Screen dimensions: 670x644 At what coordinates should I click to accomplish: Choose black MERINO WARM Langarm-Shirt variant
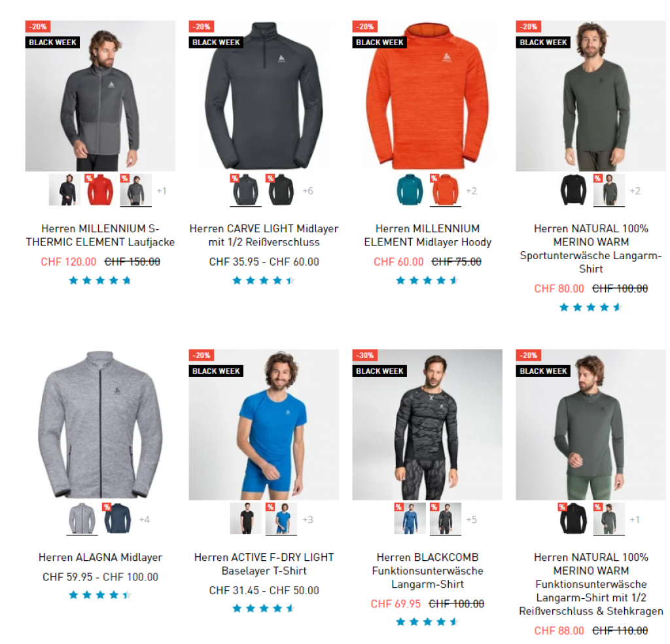[x=573, y=190]
